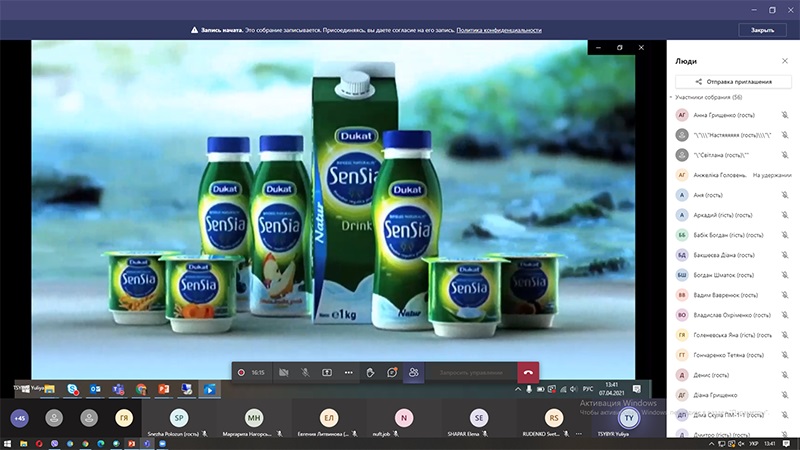Click the muted mic icon beside Анна Грищенко
Screen dimensions: 800x450
(x=785, y=114)
